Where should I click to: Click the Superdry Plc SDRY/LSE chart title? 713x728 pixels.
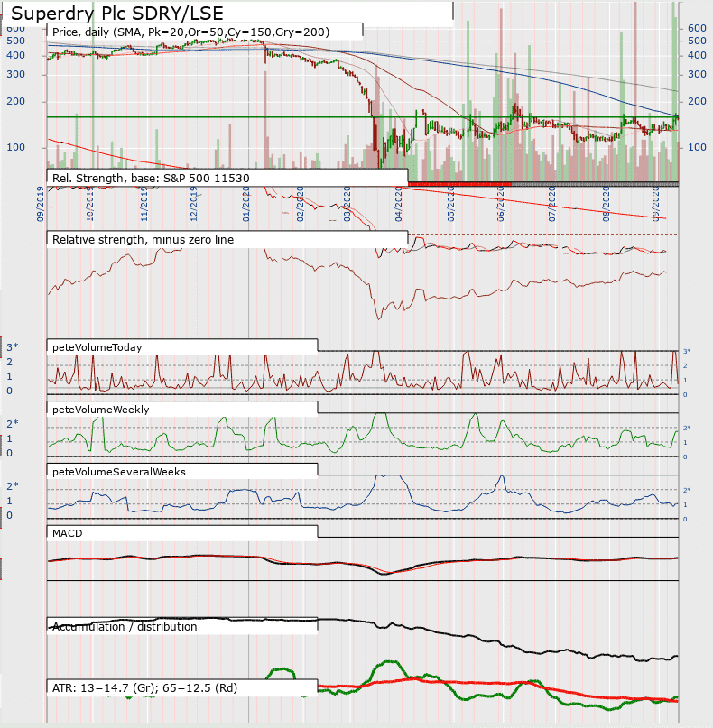tap(117, 14)
